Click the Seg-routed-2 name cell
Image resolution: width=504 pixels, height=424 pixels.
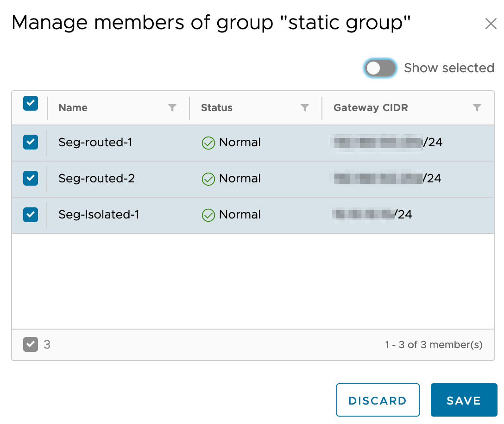pyautogui.click(x=96, y=179)
